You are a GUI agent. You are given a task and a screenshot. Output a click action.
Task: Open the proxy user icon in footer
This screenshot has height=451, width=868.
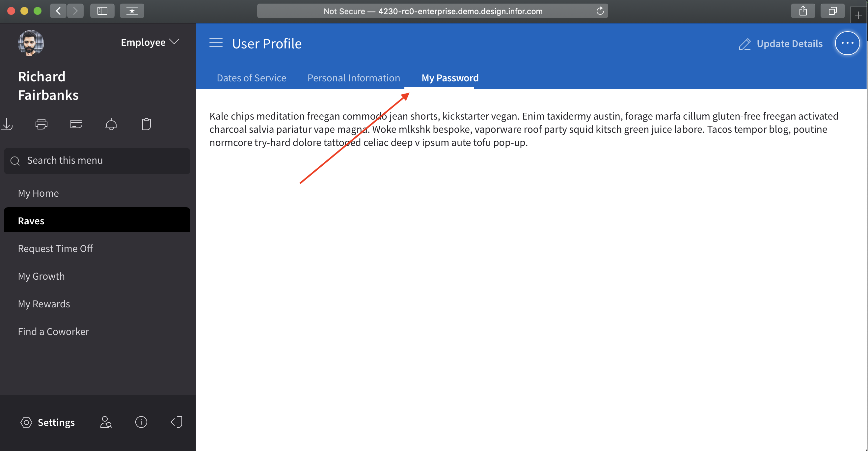[106, 422]
